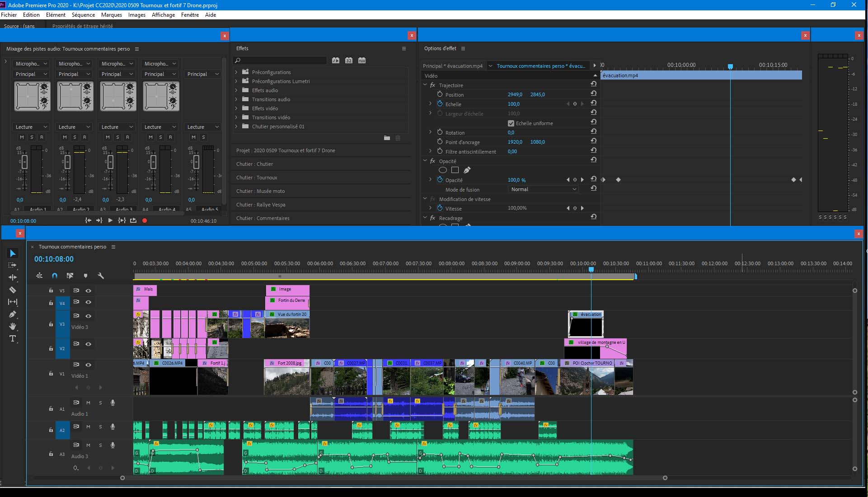Expand the Echelle parameter row

click(430, 104)
